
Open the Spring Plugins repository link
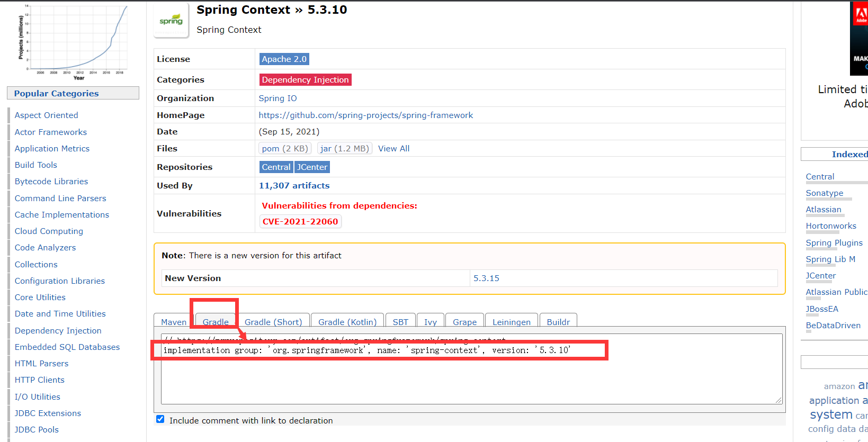835,243
